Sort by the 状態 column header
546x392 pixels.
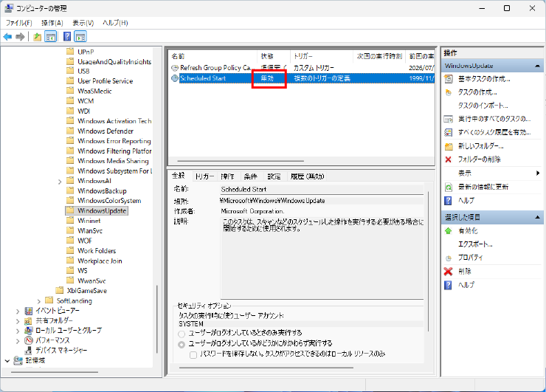pyautogui.click(x=273, y=56)
